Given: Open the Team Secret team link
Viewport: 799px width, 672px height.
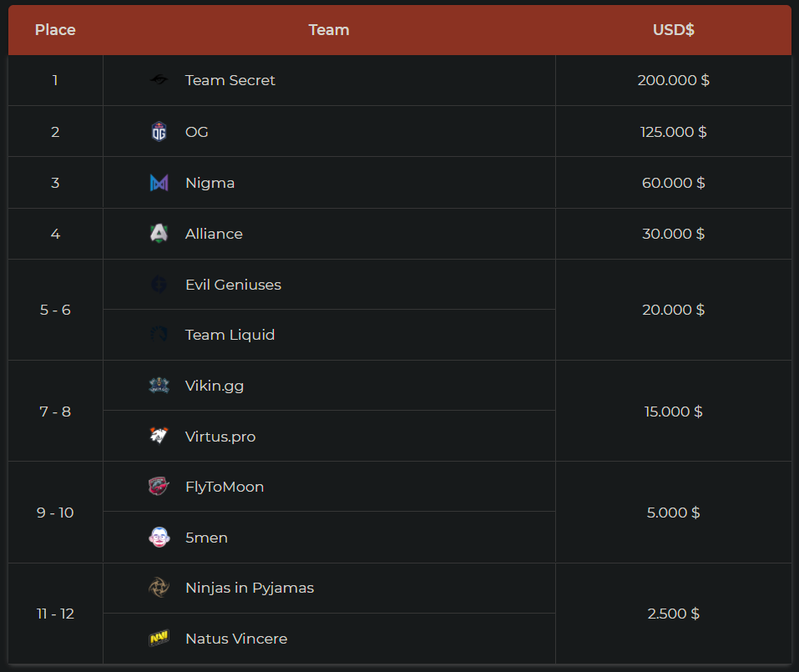Looking at the screenshot, I should tap(230, 80).
